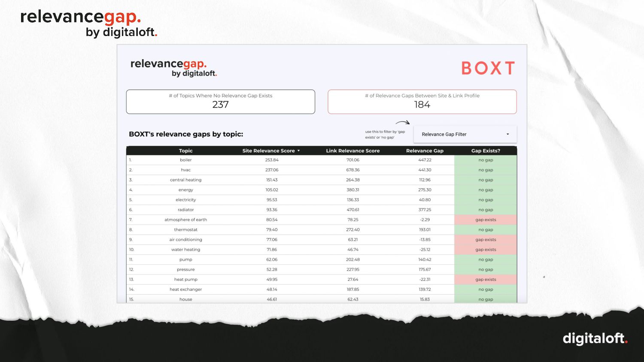This screenshot has height=362, width=644.
Task: Click link score value 678.36
Action: (x=353, y=170)
